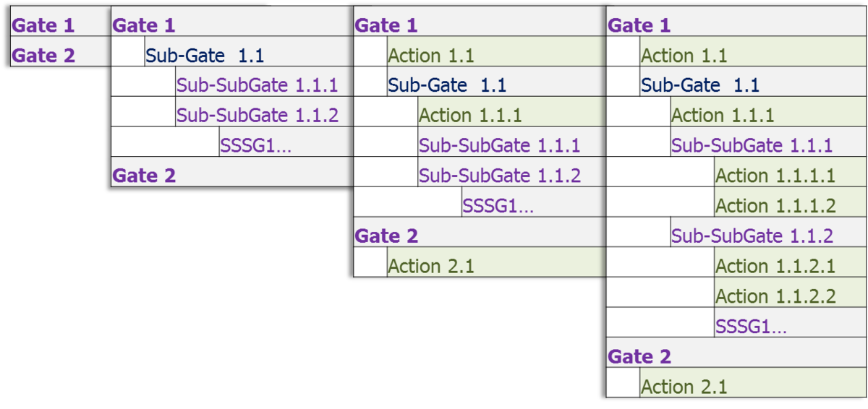868x409 pixels.
Task: Pick Sub-Gate 1.1 directly beneath a Gate 1 header
Action: pyautogui.click(x=249, y=55)
